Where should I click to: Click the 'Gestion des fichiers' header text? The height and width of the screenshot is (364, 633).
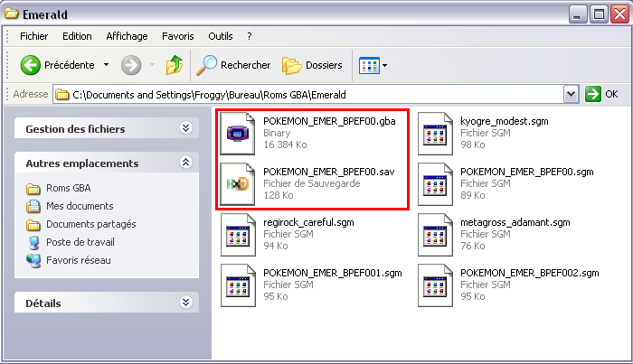click(x=75, y=129)
